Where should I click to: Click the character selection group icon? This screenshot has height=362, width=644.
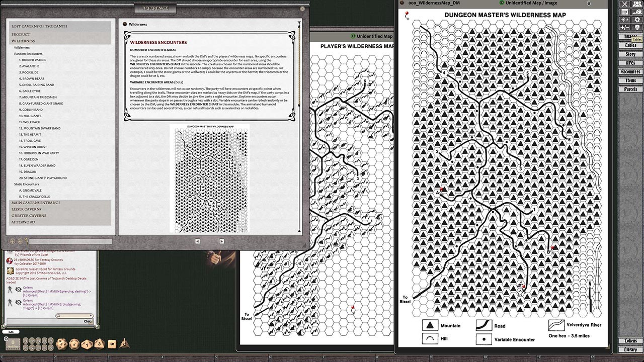[637, 4]
